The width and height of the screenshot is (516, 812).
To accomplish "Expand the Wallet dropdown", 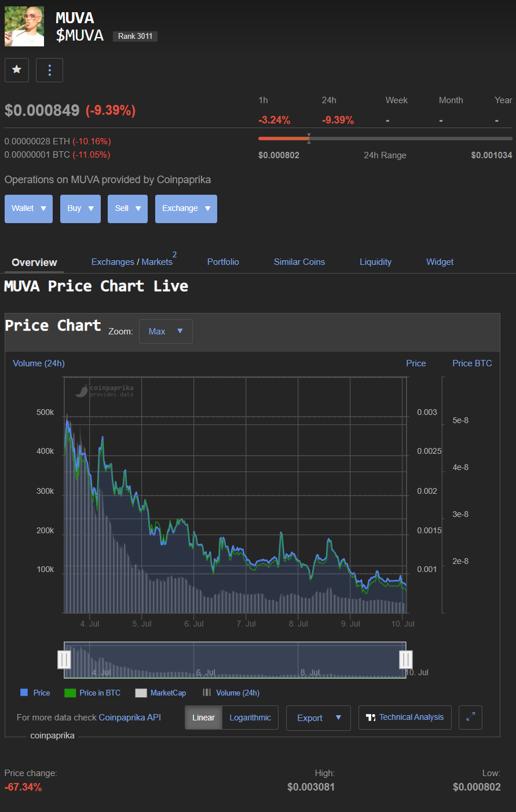I will [x=28, y=209].
